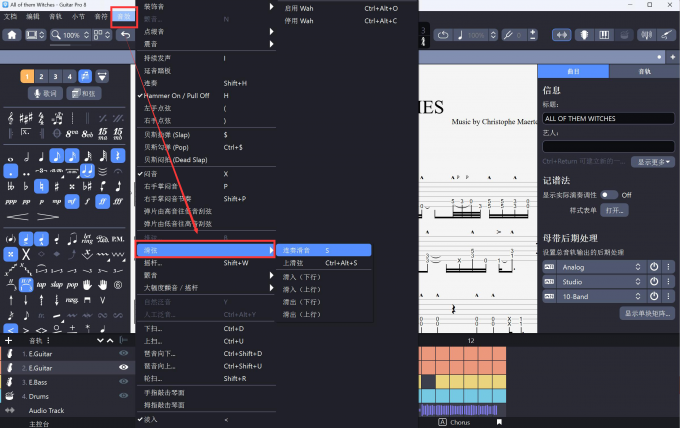Toggle visibility eye of 1. E.Guitar track

point(124,354)
